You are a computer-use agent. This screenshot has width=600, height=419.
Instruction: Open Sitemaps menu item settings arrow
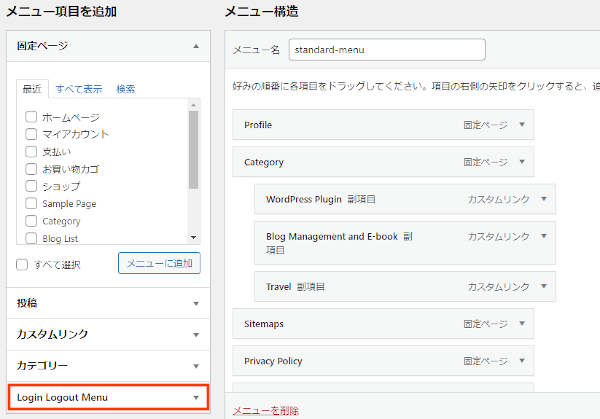pos(522,323)
